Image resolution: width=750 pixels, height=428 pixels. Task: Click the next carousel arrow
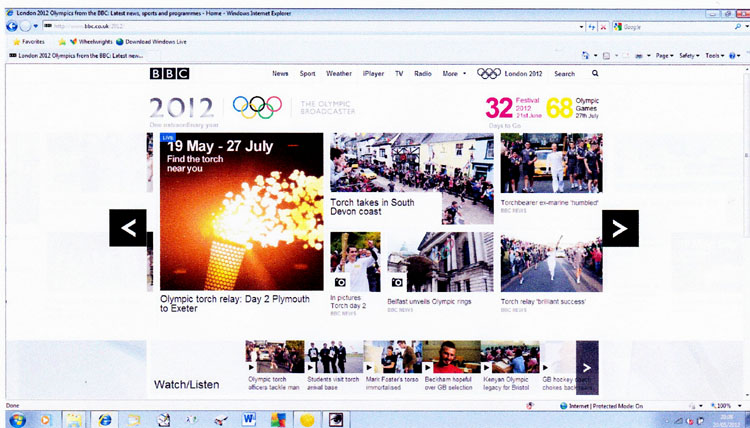tap(620, 228)
